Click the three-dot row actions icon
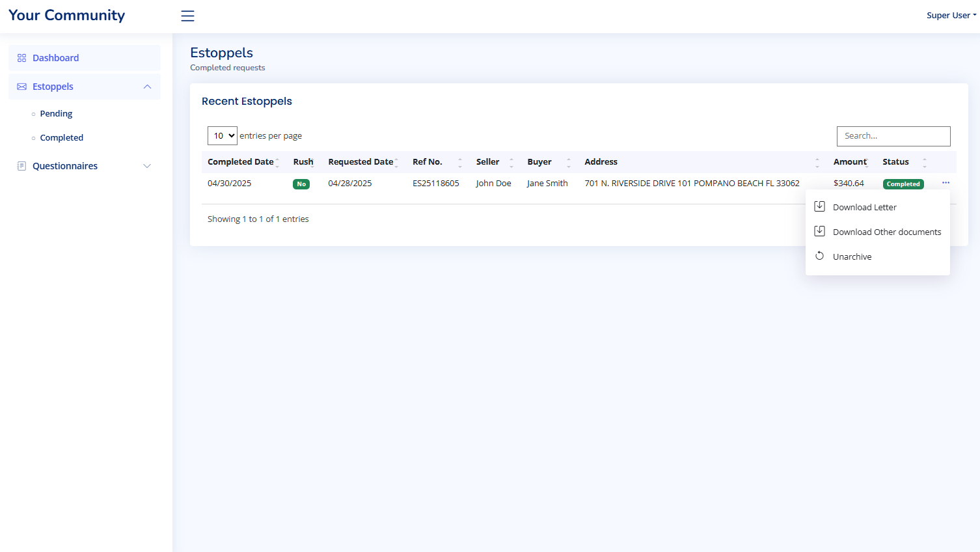The width and height of the screenshot is (980, 552). point(946,183)
